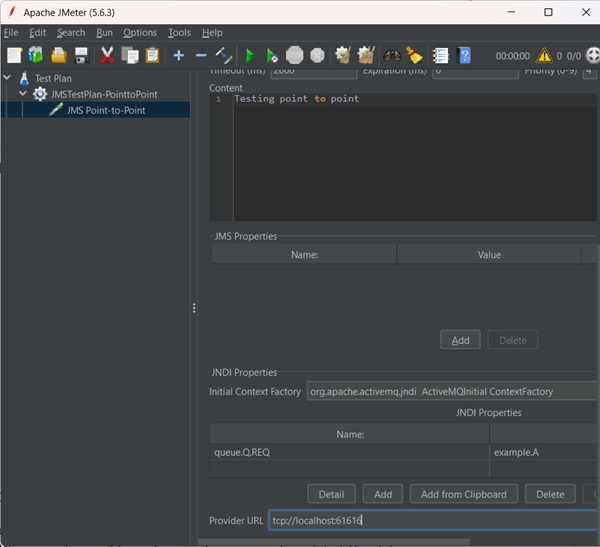Click the Cut scissors icon
Image resolution: width=600 pixels, height=547 pixels.
point(107,56)
